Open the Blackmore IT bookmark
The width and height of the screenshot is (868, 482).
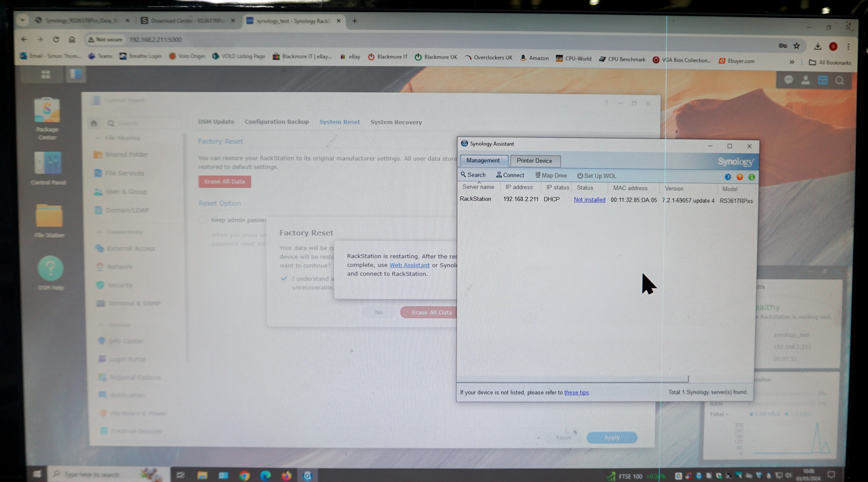pos(387,57)
